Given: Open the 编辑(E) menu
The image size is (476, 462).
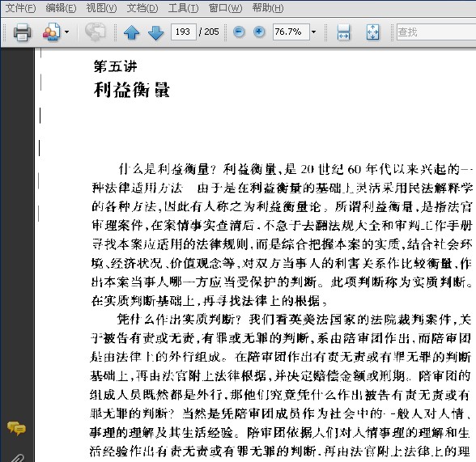Looking at the screenshot, I should 61,8.
